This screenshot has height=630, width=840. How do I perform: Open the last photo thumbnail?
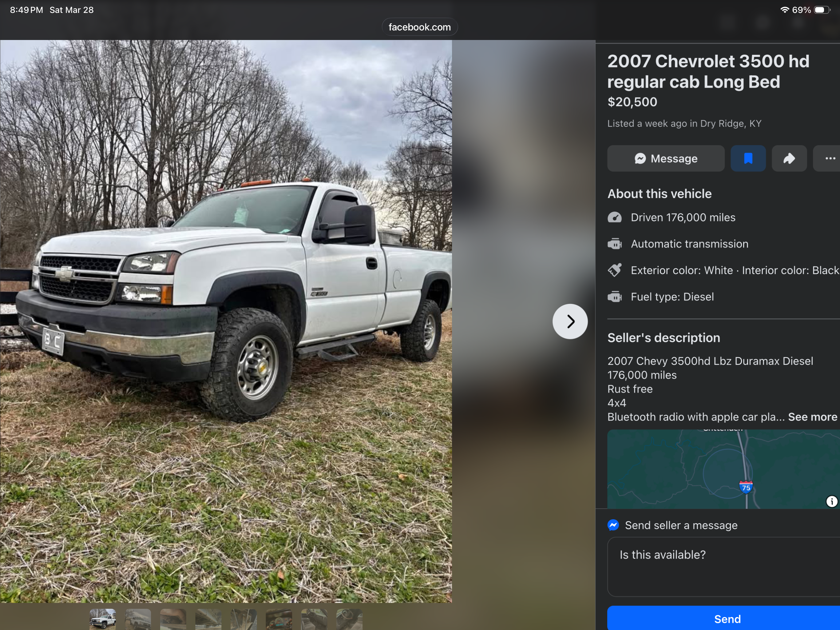click(349, 619)
